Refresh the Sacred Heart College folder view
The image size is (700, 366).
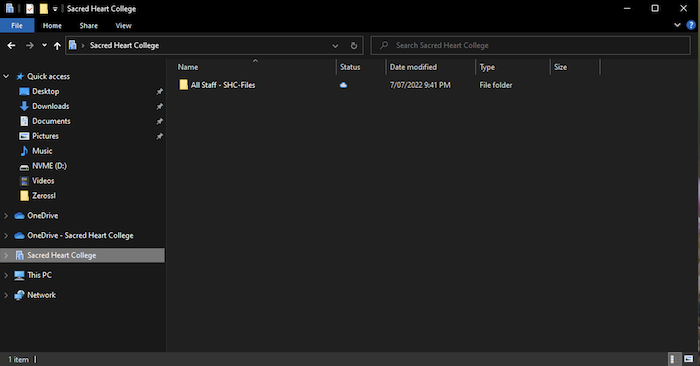pos(354,46)
